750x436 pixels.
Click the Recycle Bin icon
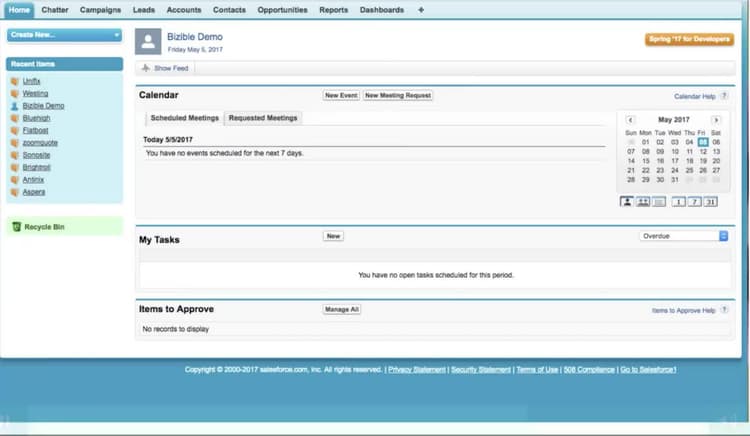(17, 227)
